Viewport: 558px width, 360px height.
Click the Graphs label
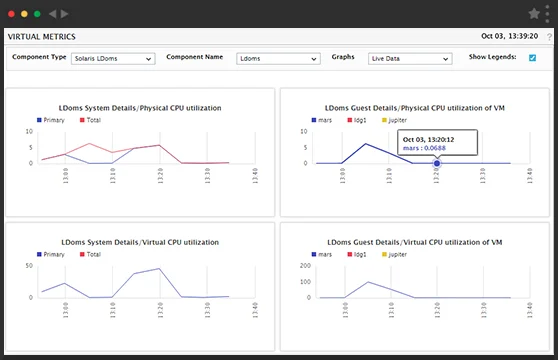(343, 57)
